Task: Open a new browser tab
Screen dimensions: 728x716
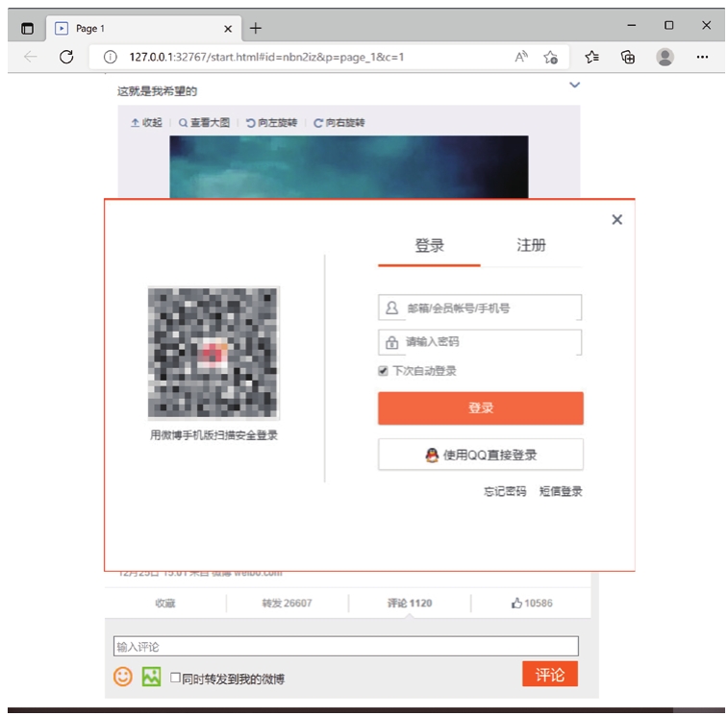Action: click(256, 28)
